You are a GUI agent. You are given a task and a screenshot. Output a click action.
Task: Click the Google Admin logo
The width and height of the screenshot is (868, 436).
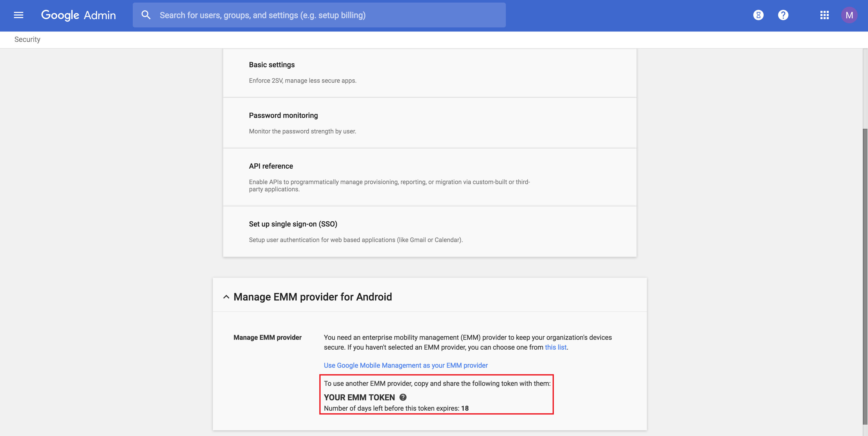78,15
